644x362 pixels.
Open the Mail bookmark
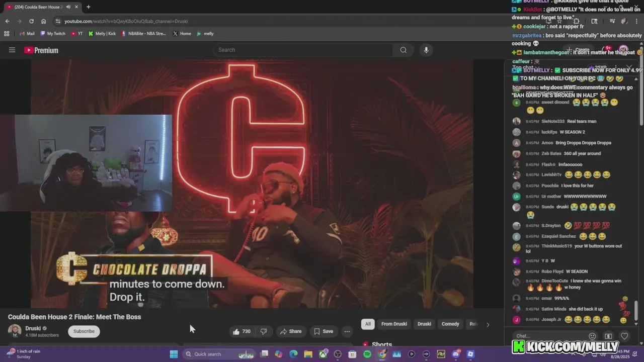tap(27, 34)
